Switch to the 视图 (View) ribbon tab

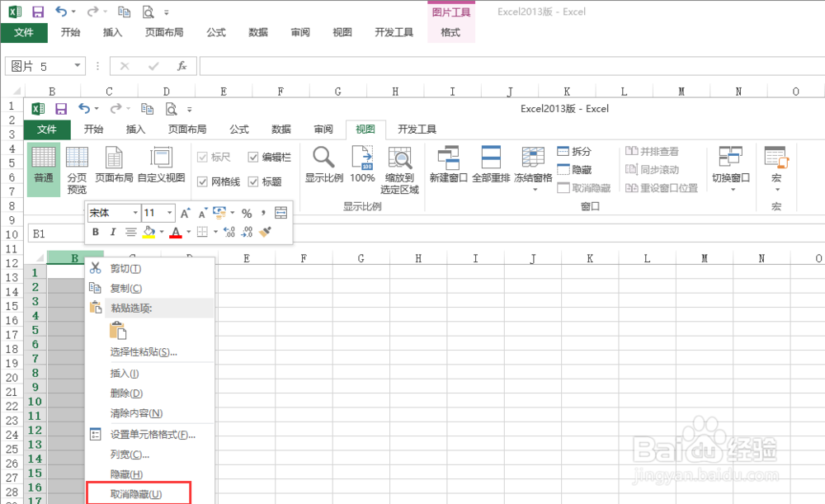(x=364, y=130)
